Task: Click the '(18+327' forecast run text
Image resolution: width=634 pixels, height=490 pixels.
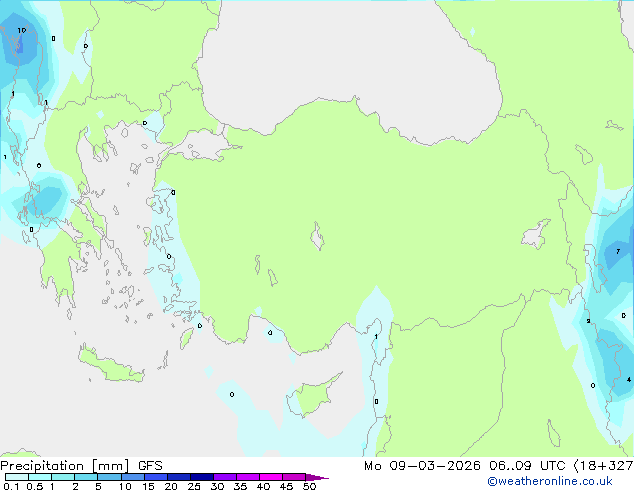Action: (x=603, y=466)
